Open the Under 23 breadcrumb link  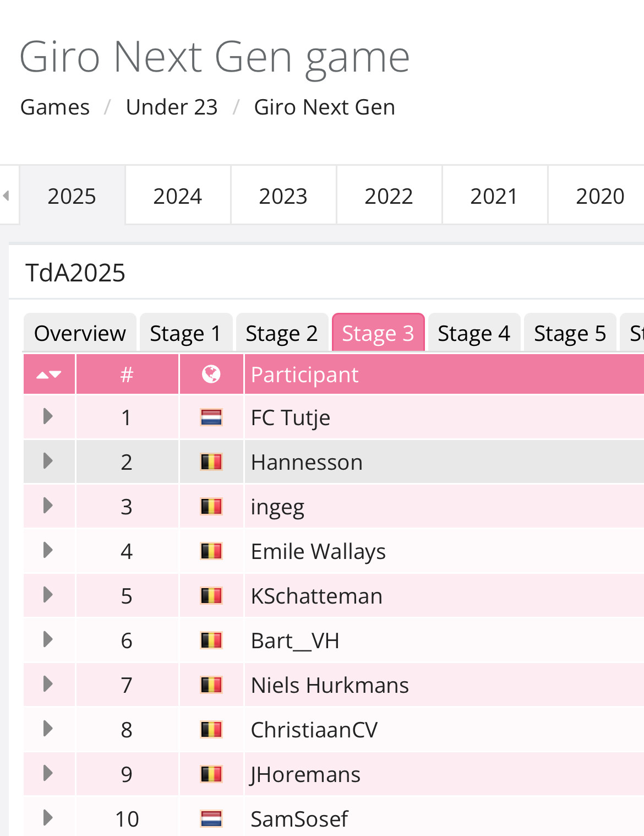click(172, 107)
